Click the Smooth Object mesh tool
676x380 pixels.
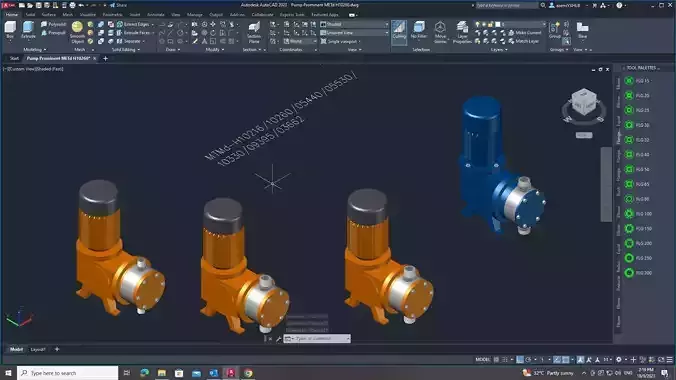pos(78,32)
